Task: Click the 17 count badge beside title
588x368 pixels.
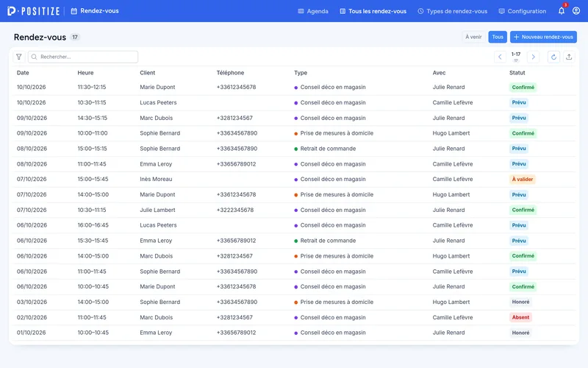Action: 75,38
